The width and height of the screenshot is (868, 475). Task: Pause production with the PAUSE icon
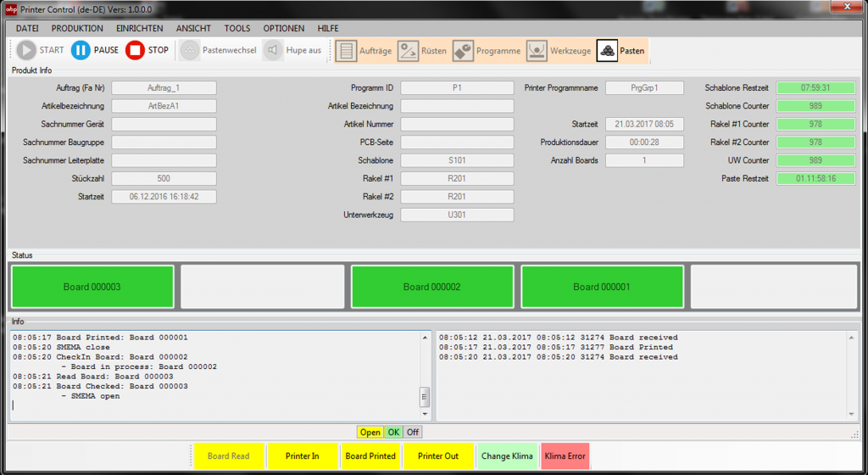[x=81, y=50]
